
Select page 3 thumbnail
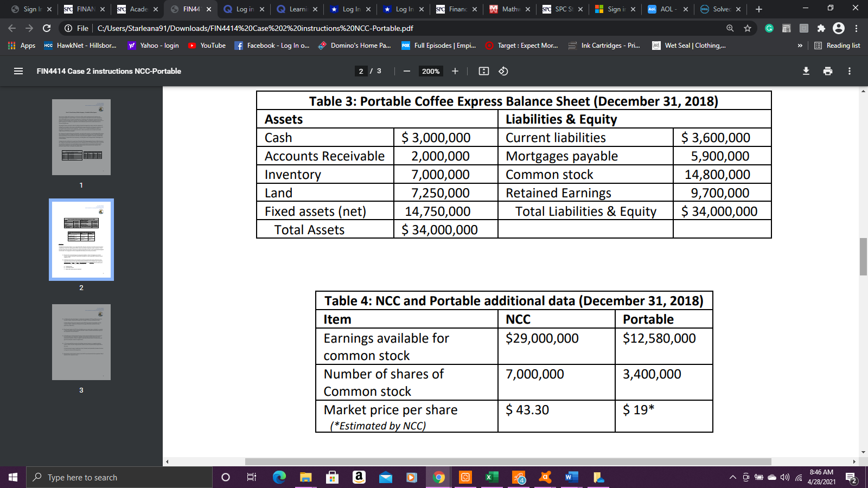pyautogui.click(x=81, y=342)
